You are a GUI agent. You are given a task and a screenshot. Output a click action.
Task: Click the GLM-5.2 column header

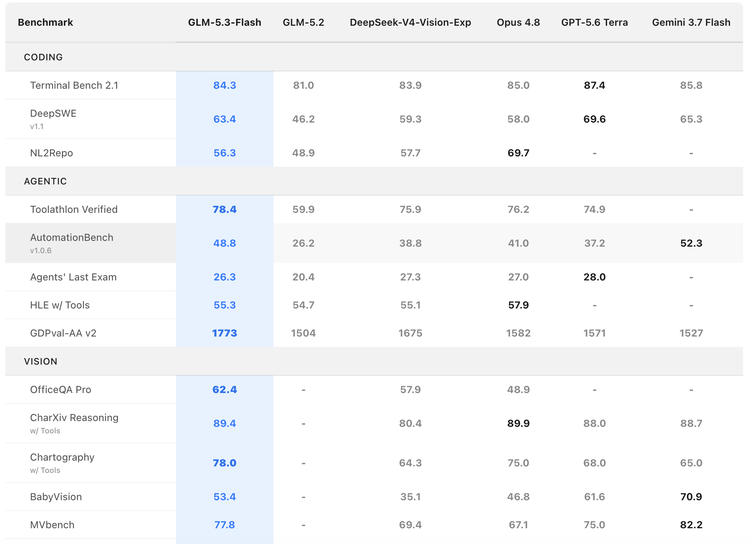tap(303, 22)
